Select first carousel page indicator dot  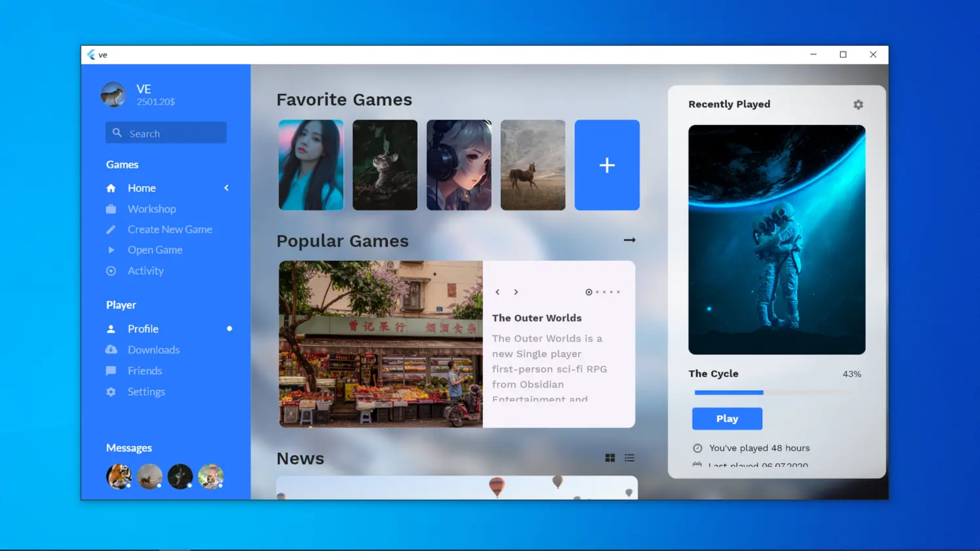click(x=589, y=292)
